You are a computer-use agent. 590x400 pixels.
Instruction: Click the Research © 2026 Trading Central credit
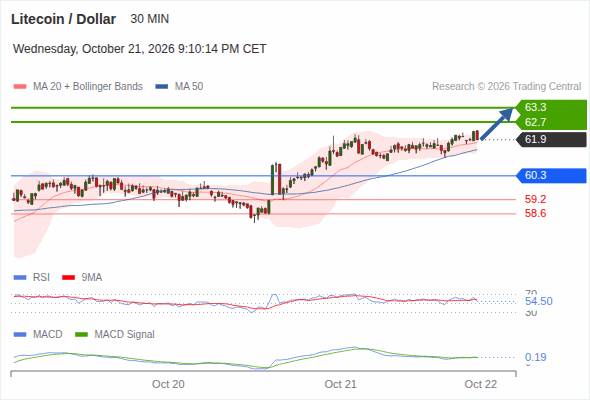point(506,87)
